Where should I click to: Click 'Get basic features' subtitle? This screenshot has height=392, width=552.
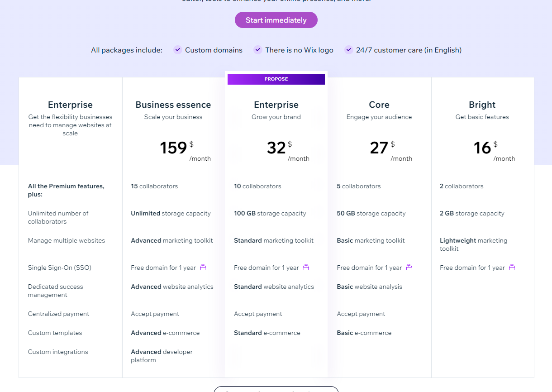(482, 117)
